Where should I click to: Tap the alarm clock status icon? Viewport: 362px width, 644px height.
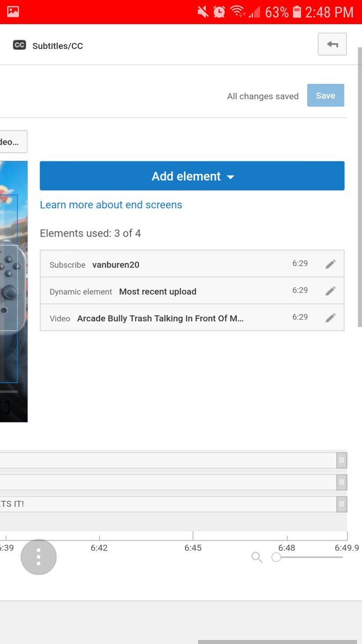219,12
